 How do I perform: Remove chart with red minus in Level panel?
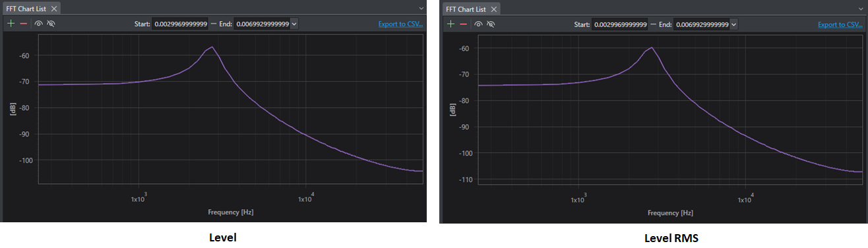pyautogui.click(x=24, y=23)
